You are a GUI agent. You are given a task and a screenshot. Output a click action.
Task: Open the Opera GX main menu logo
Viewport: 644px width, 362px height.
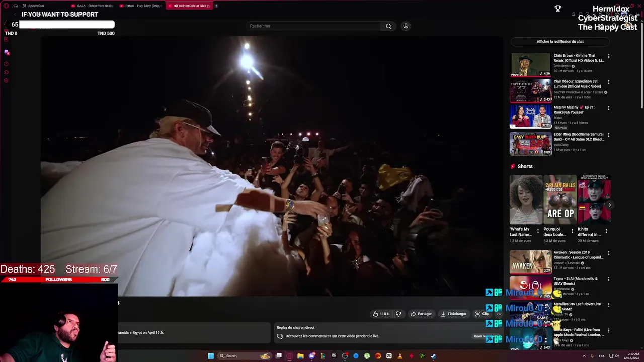coord(6,6)
